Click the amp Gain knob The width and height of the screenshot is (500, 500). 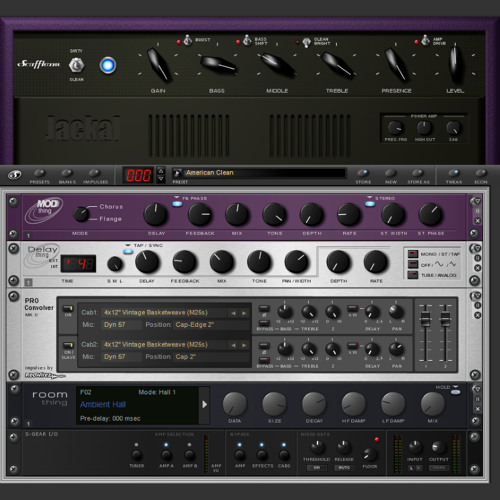pos(159,65)
